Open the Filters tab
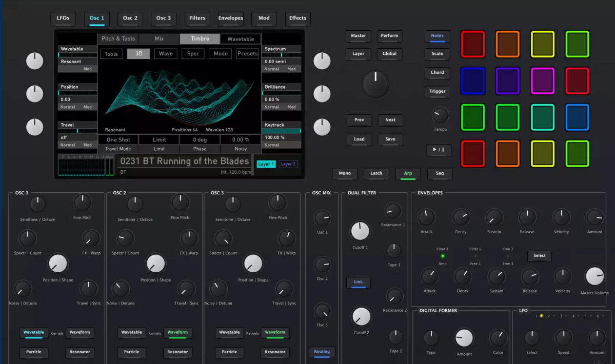This screenshot has width=615, height=364. [197, 18]
